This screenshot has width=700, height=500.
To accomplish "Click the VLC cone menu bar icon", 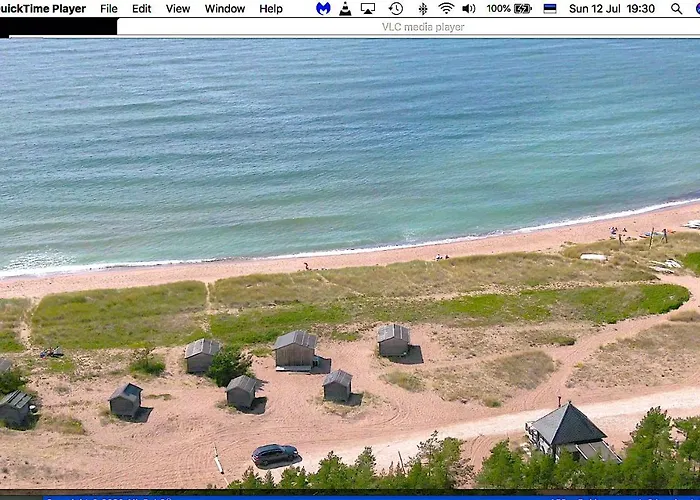I will click(x=345, y=9).
